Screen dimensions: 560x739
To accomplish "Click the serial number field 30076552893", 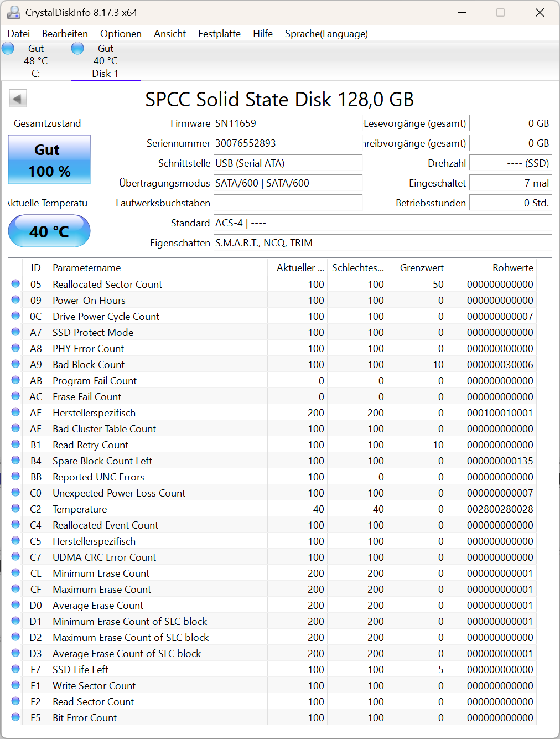I will tap(288, 143).
